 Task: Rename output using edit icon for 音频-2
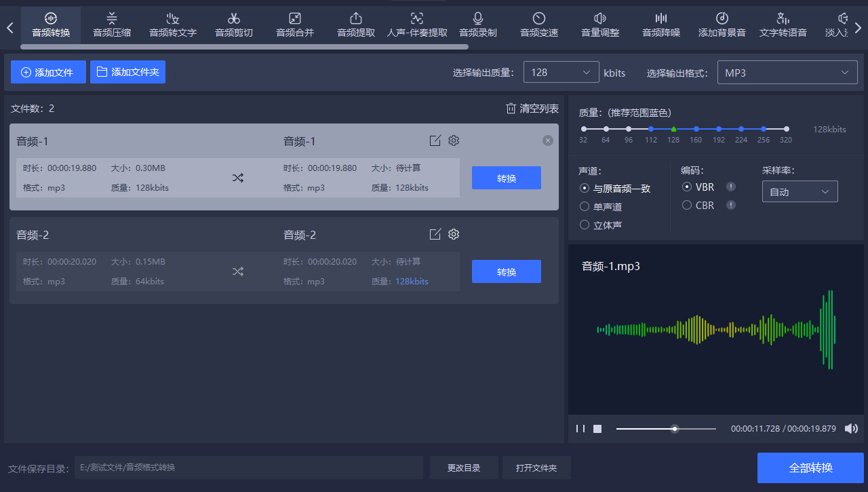(435, 234)
